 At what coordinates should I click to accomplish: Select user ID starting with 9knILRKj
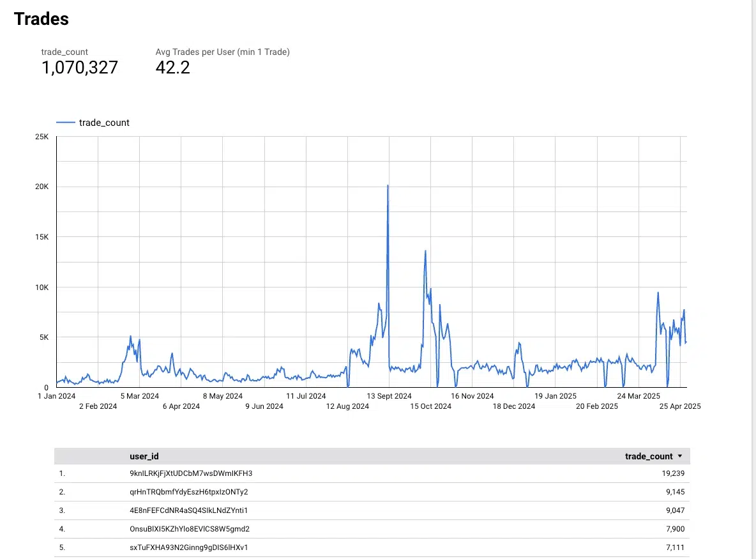point(190,473)
